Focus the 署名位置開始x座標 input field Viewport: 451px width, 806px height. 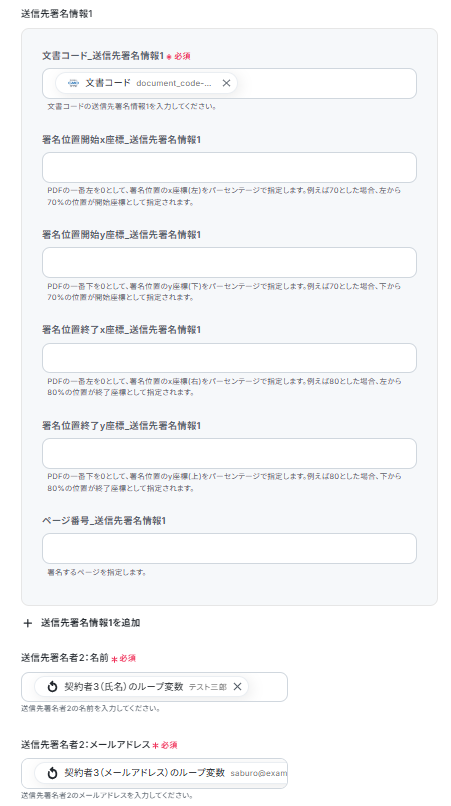click(x=229, y=168)
